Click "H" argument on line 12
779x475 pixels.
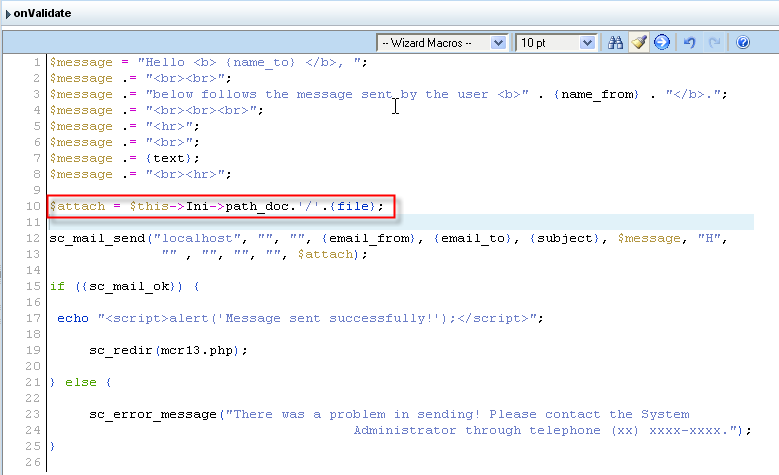click(709, 238)
